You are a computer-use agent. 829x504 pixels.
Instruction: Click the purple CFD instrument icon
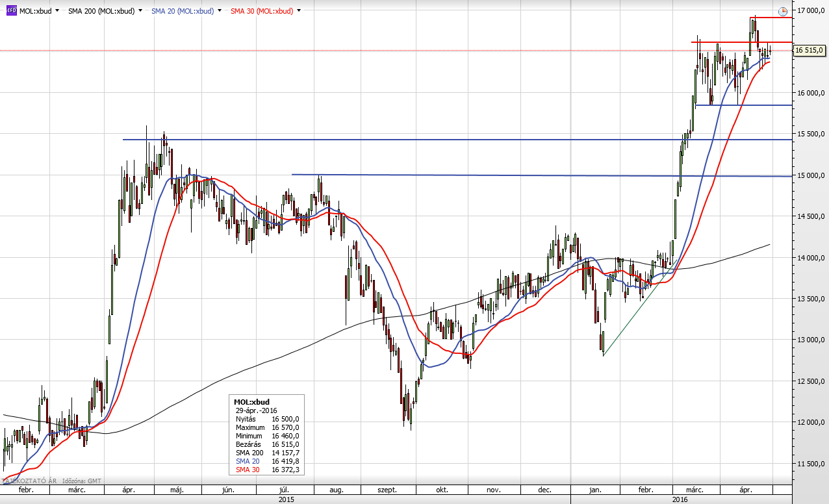point(11,10)
